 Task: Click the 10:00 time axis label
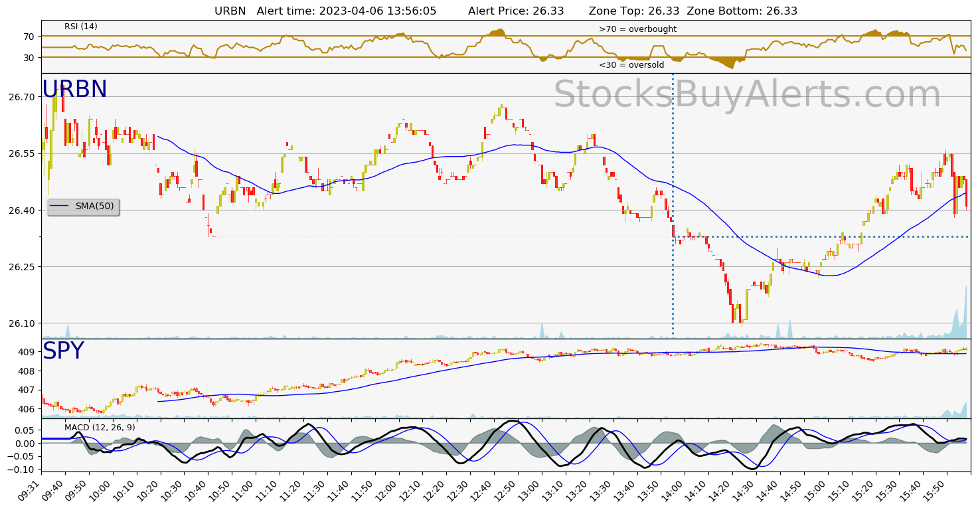[99, 493]
